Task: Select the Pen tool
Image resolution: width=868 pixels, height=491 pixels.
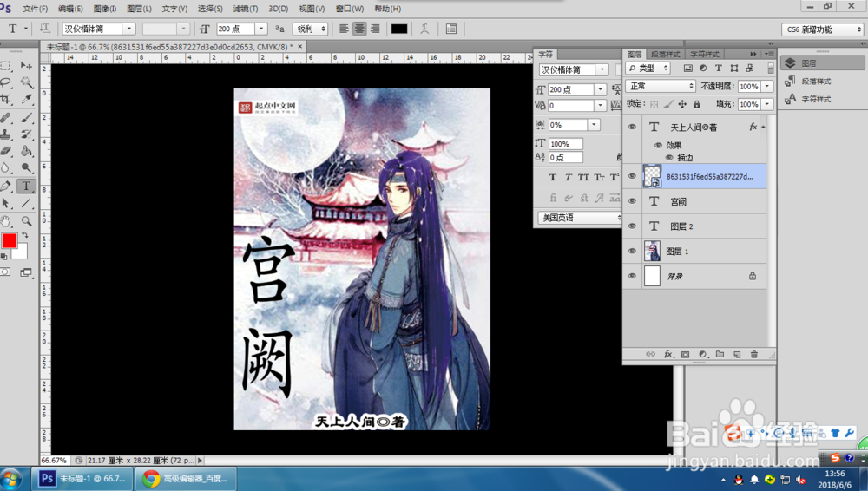Action: (6, 186)
